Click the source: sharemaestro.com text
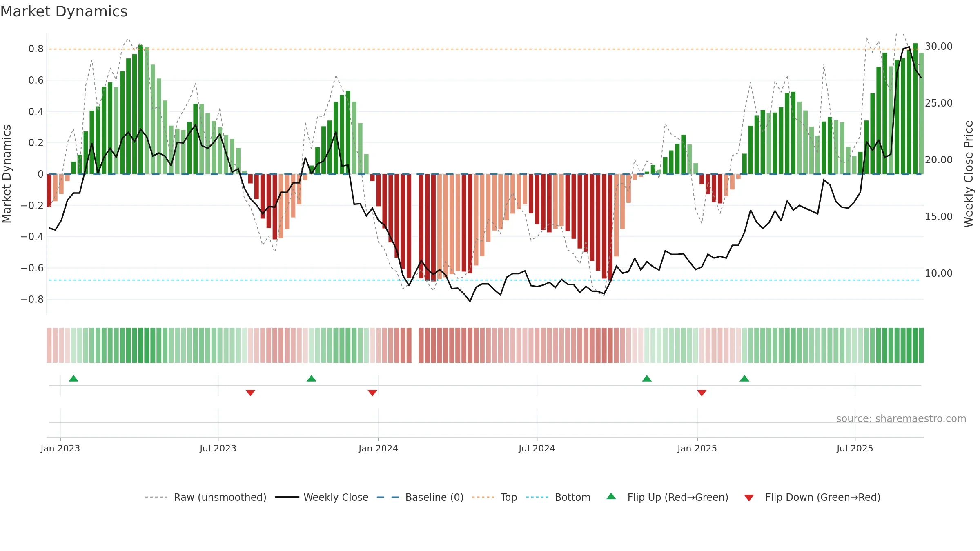Screen dimensions: 980x551 [x=901, y=418]
